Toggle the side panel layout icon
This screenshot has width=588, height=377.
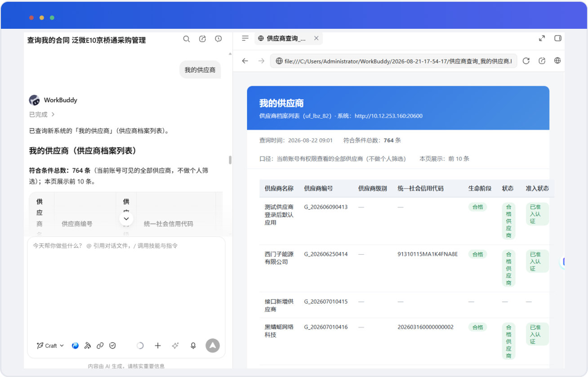[x=558, y=38]
